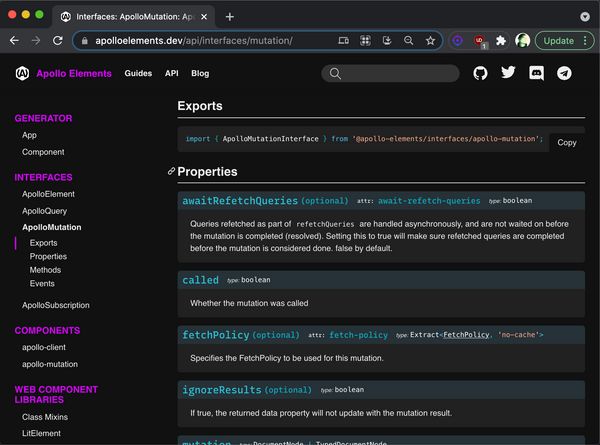Image resolution: width=600 pixels, height=445 pixels.
Task: Click the Update browser button
Action: click(558, 41)
